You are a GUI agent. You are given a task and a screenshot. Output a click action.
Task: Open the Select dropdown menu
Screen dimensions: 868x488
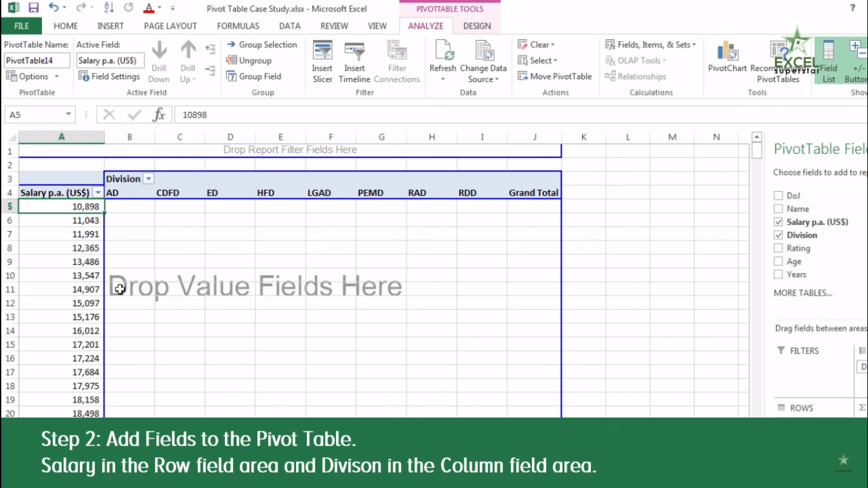coord(538,60)
